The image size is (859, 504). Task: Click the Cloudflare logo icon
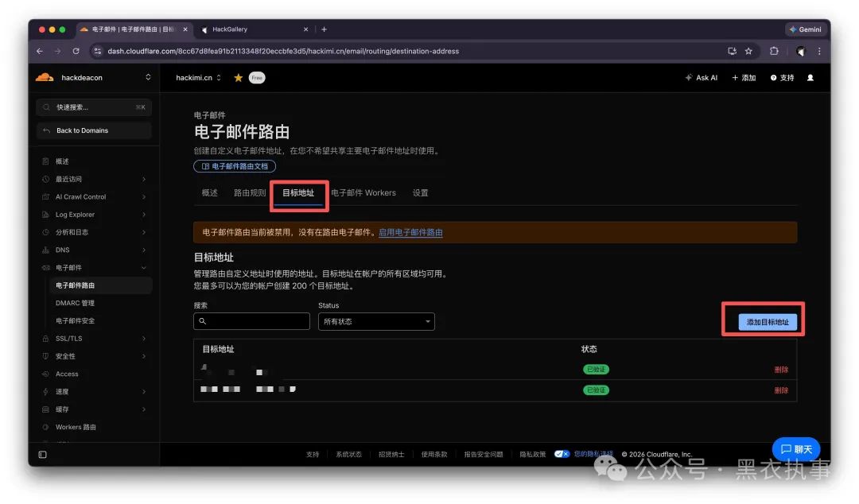[45, 78]
